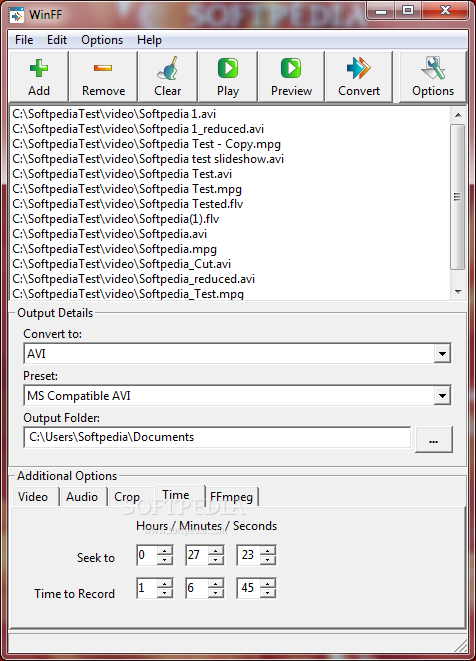Decrease Time to Record seconds value
Viewport: 476px width, 661px height.
click(x=267, y=593)
